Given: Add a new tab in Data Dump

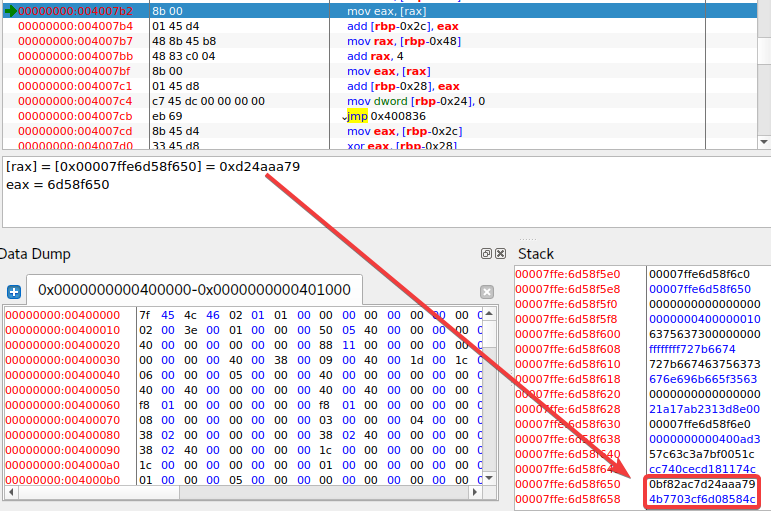Looking at the screenshot, I should (x=14, y=292).
